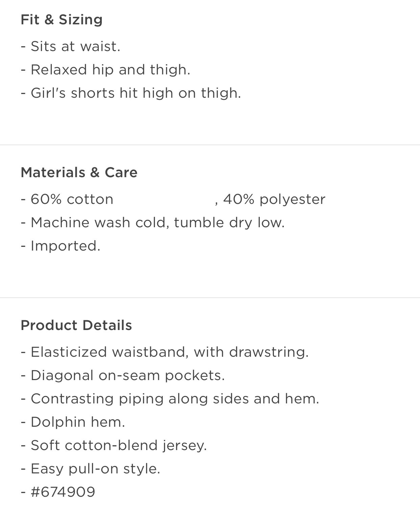420x516 pixels.
Task: Click the 'Relaxed hip and thigh' line
Action: 106,70
